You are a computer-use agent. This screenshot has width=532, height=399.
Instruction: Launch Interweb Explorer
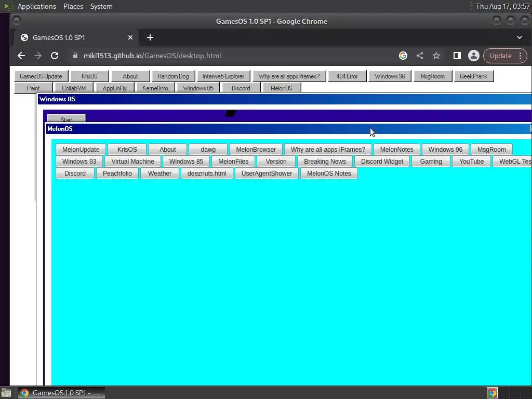point(223,76)
